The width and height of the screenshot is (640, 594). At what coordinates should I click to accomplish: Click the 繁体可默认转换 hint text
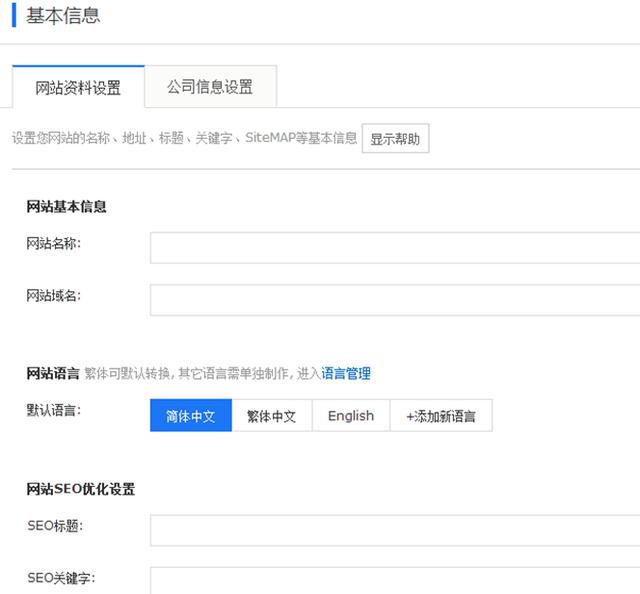pyautogui.click(x=202, y=373)
